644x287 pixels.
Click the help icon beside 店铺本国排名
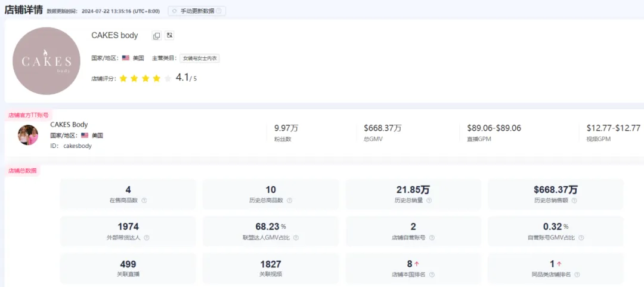432,274
